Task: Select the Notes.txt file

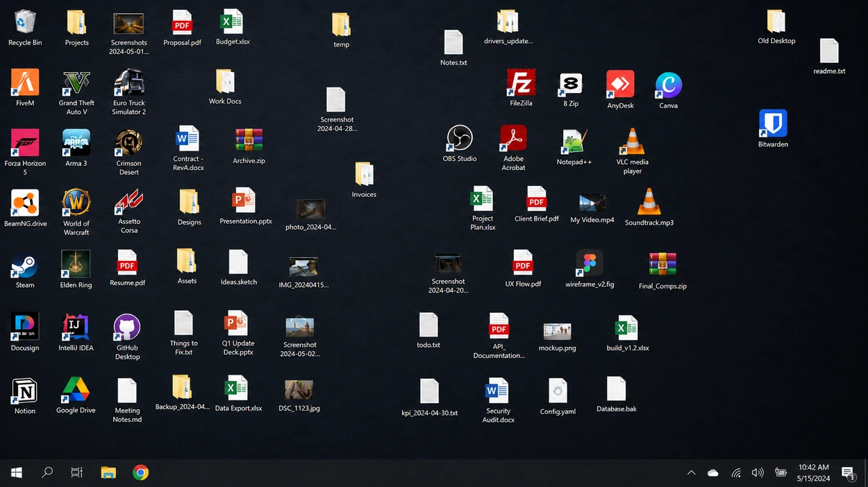Action: point(453,43)
